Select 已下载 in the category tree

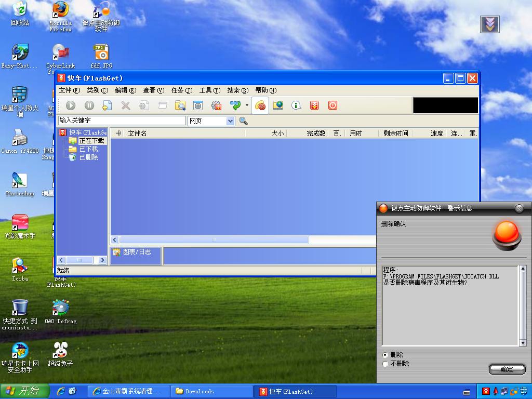(x=88, y=149)
